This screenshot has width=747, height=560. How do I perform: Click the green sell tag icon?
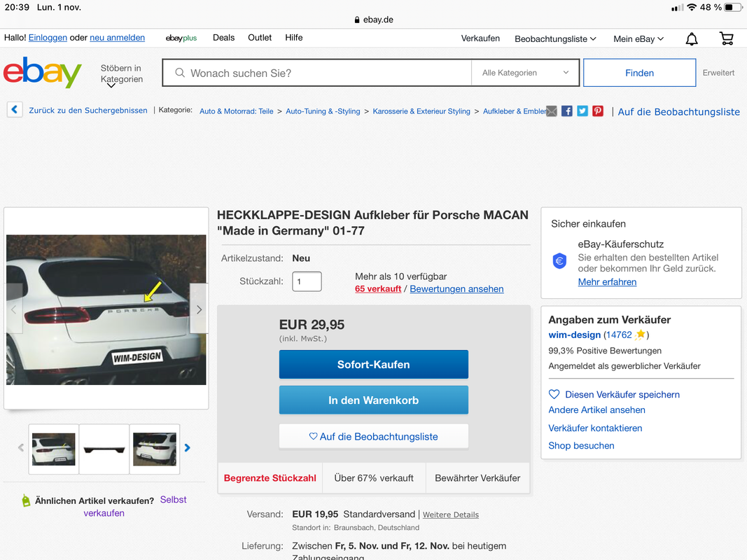pyautogui.click(x=26, y=500)
